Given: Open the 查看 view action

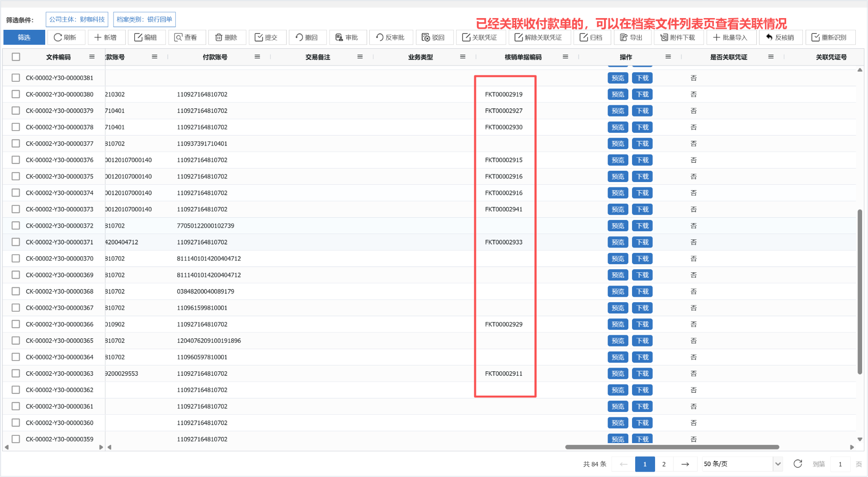Looking at the screenshot, I should point(186,37).
